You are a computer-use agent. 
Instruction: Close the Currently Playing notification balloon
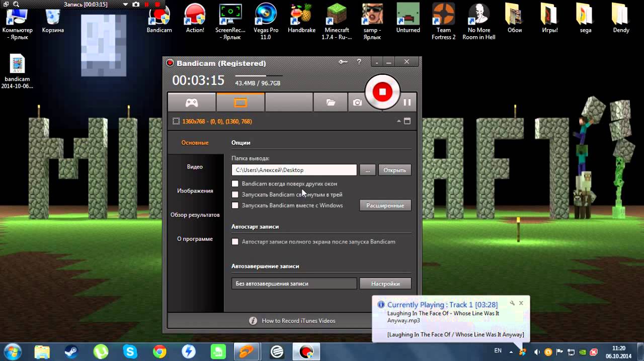[x=521, y=303]
